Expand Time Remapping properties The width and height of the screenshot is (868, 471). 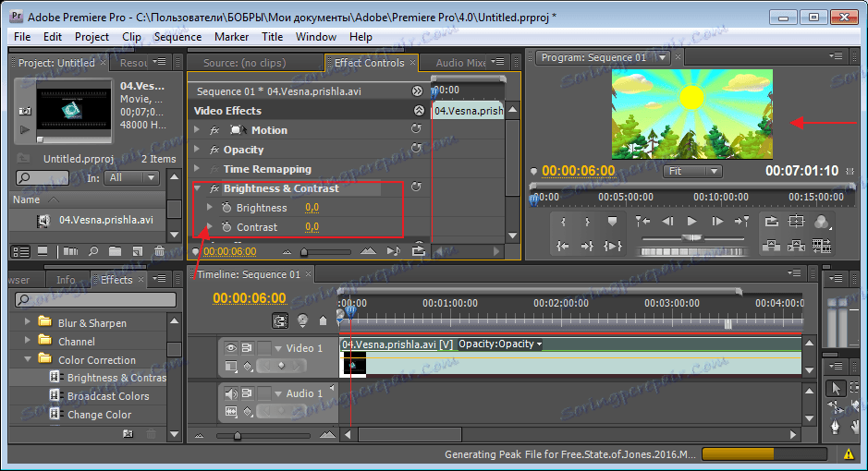pyautogui.click(x=197, y=169)
